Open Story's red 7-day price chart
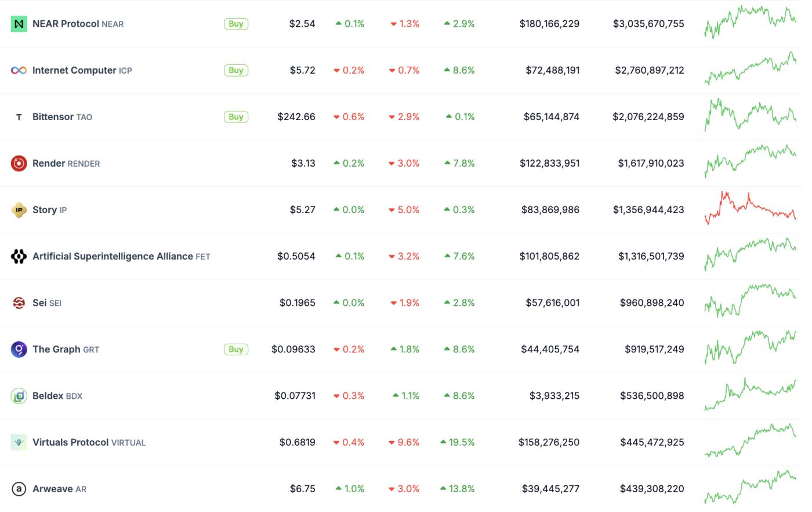Screen dimensions: 812x512 (750, 208)
